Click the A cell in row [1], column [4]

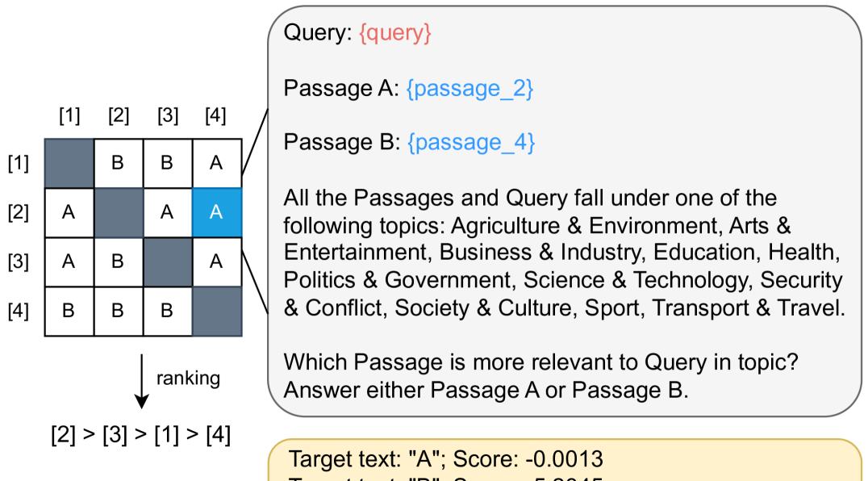coord(216,164)
